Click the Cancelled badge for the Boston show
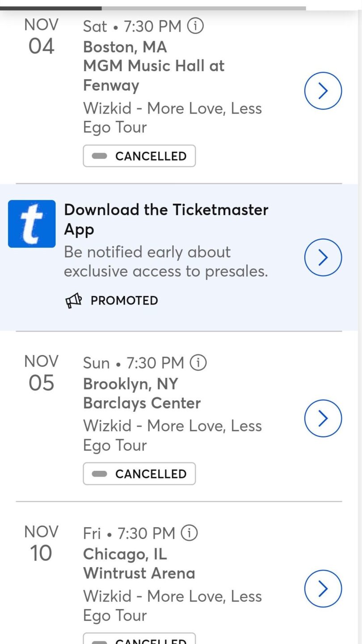The image size is (362, 644). tap(139, 156)
